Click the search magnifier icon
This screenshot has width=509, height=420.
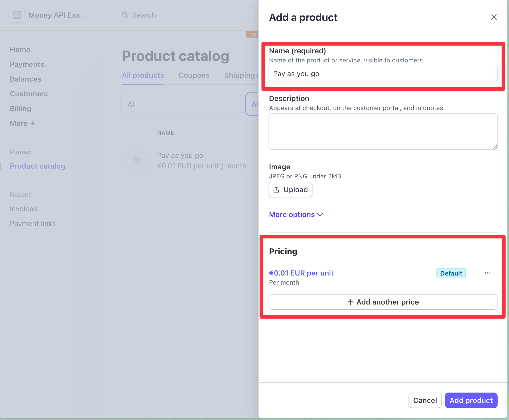pos(125,15)
